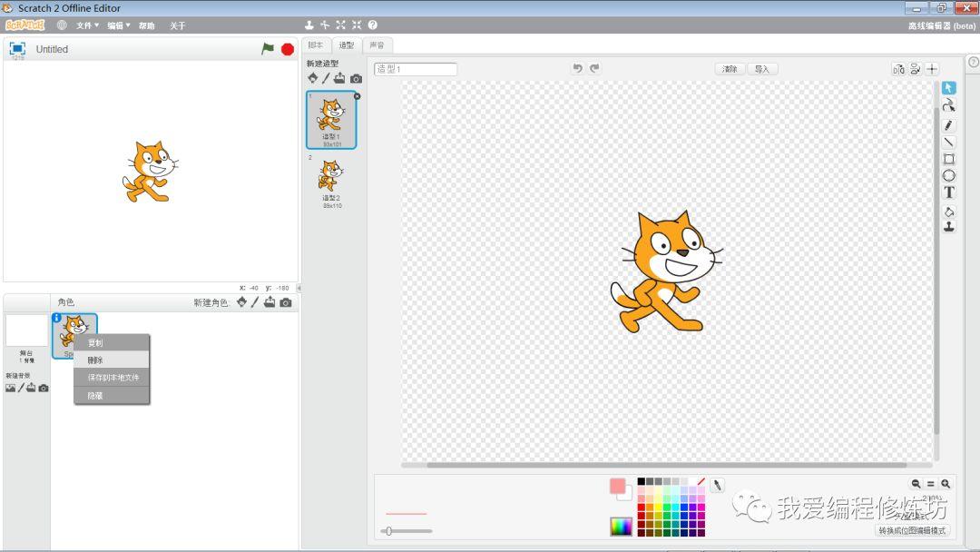Switch the stage to full-screen presentation mode
This screenshot has width=980, height=552.
pyautogui.click(x=17, y=49)
